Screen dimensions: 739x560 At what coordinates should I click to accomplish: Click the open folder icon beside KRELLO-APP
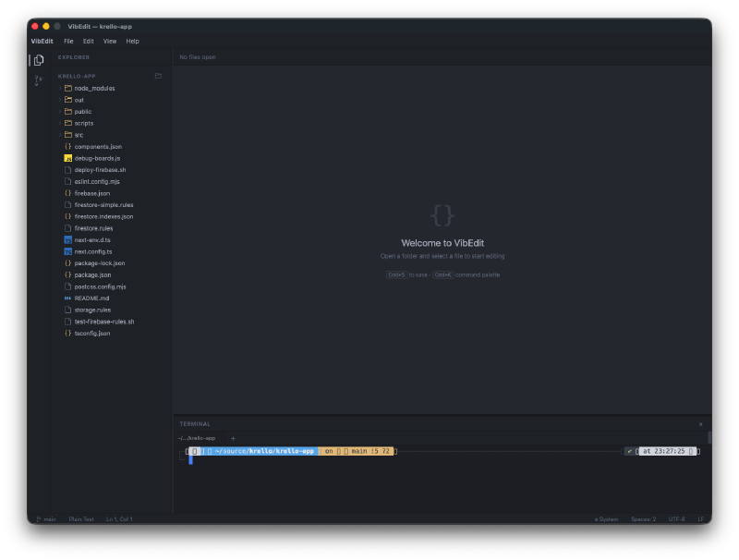[x=158, y=76]
